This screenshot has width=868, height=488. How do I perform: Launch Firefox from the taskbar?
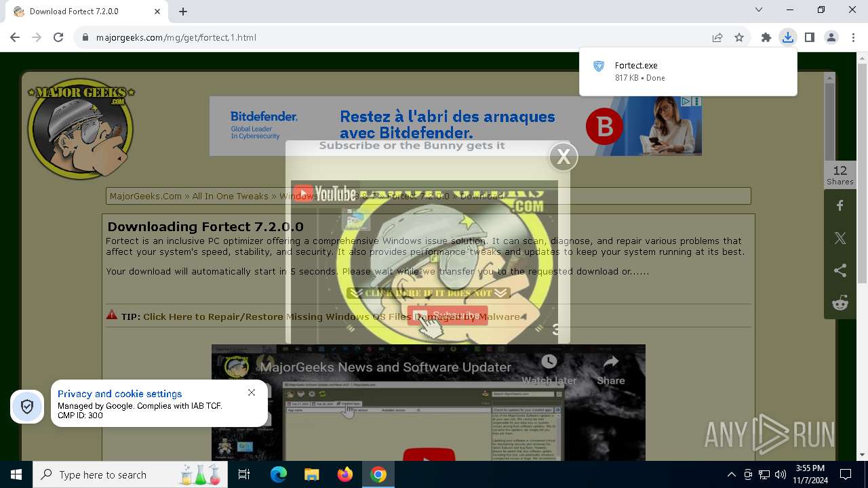[345, 474]
